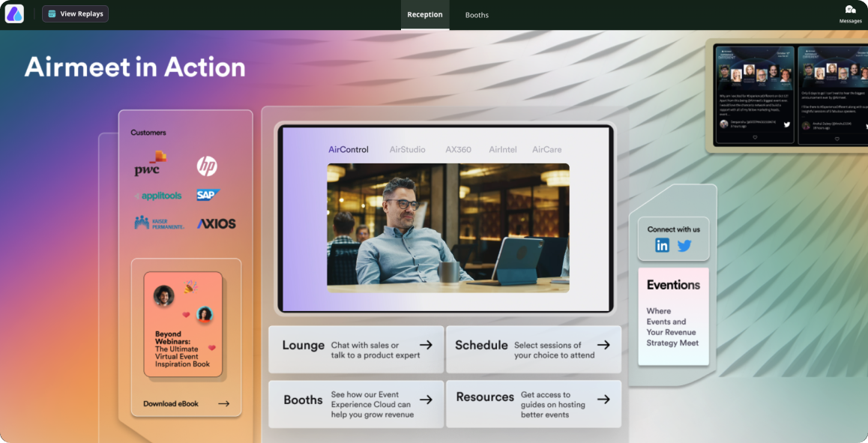Open the speaker image in Deepansha's tweet

click(x=755, y=69)
